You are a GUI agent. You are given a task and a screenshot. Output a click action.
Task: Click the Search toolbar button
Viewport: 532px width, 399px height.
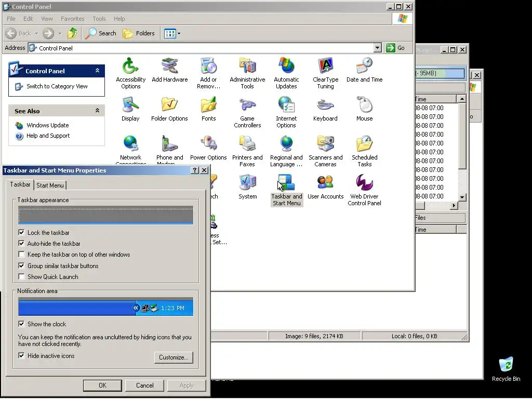coord(101,33)
